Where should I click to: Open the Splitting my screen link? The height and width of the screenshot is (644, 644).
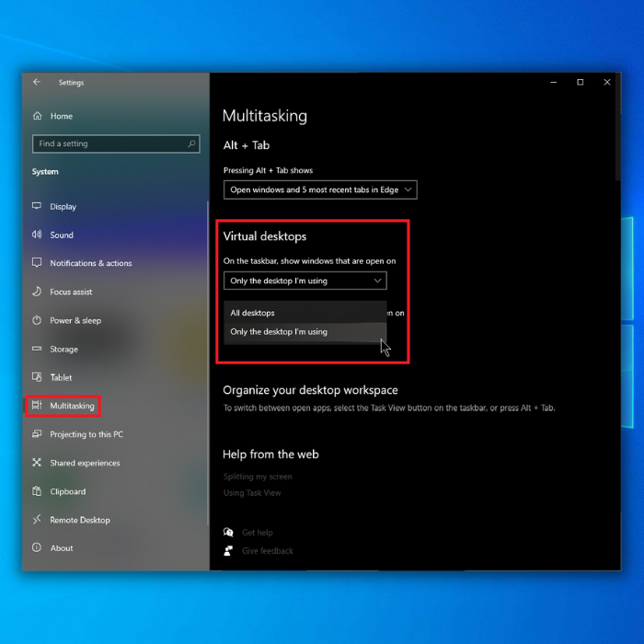[258, 477]
